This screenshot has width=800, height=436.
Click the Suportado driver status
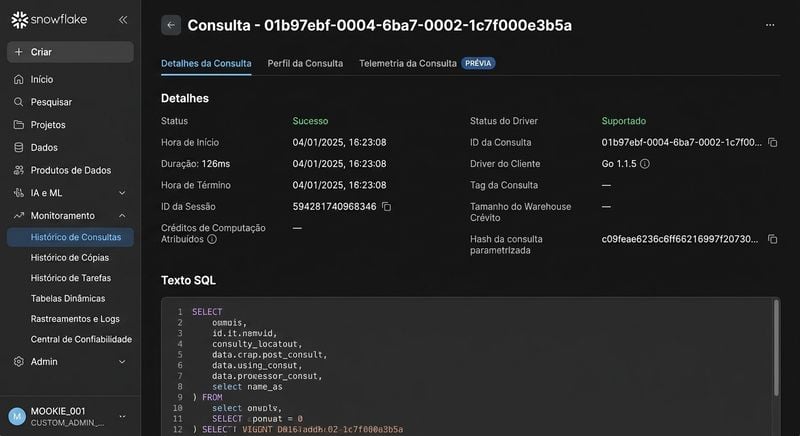point(623,121)
